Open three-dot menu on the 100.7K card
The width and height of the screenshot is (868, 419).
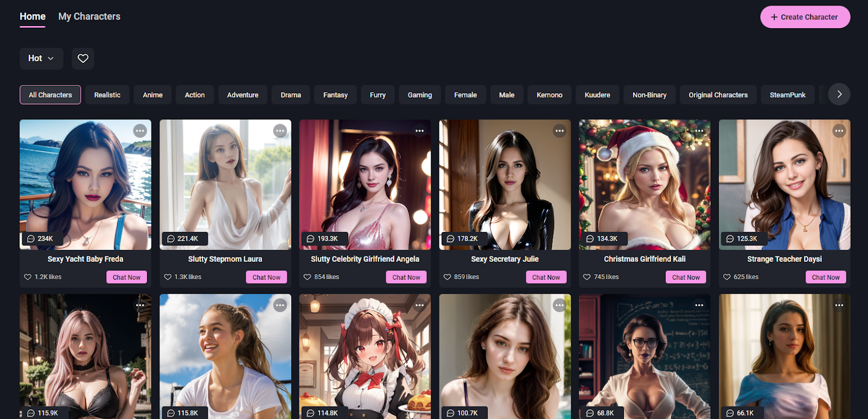click(559, 305)
